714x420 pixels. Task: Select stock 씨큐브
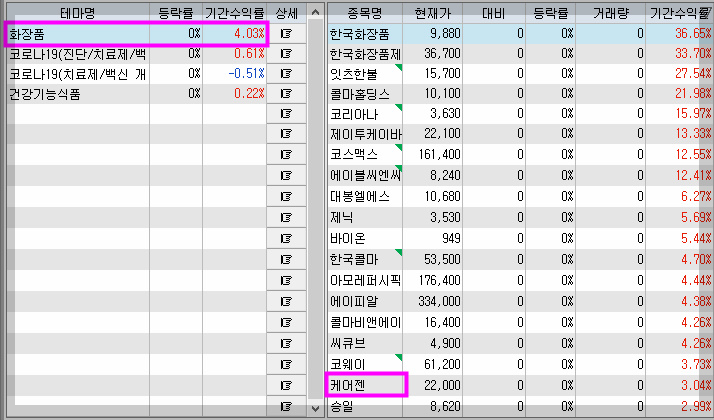click(x=348, y=343)
